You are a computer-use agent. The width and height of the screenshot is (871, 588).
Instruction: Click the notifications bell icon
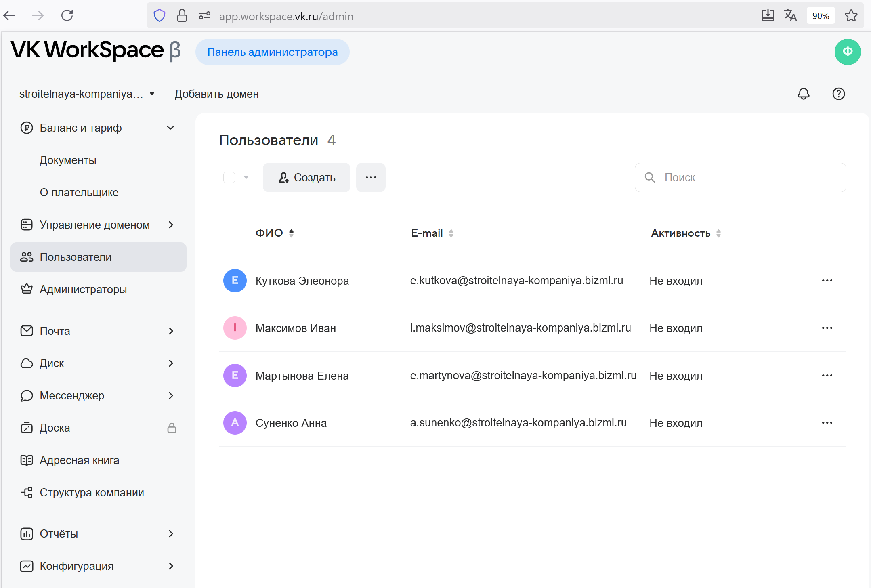[x=803, y=94]
